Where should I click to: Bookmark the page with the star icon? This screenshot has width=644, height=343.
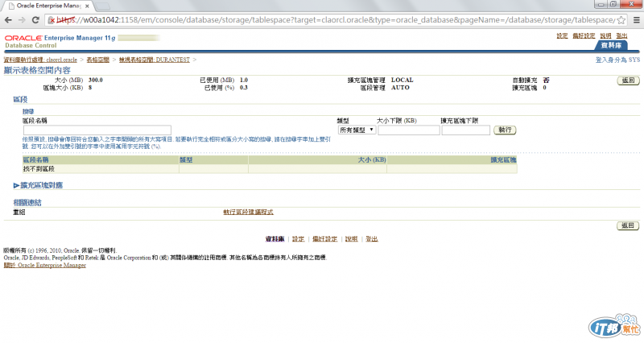pyautogui.click(x=621, y=19)
